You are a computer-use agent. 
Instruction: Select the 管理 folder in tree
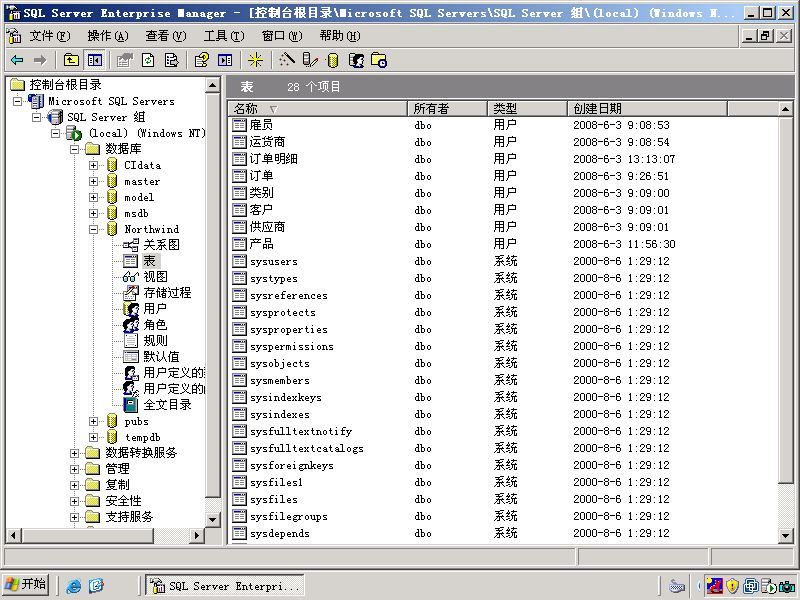point(117,469)
